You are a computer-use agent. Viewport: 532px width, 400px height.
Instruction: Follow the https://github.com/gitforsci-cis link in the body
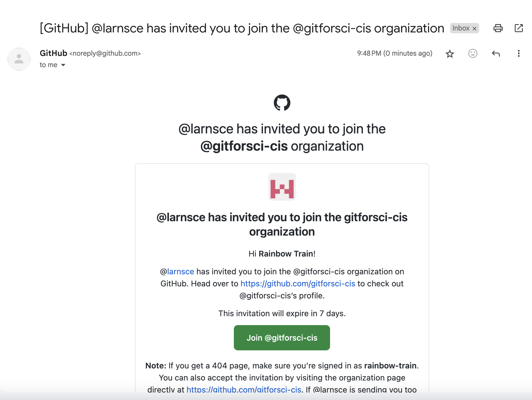[x=298, y=284]
